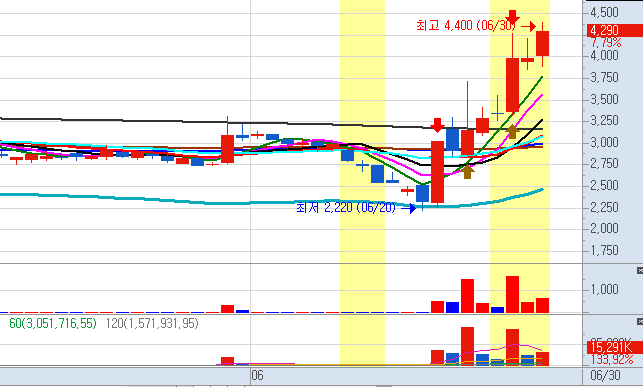Click the 2,250 price axis label
This screenshot has width=643, height=387.
(604, 207)
